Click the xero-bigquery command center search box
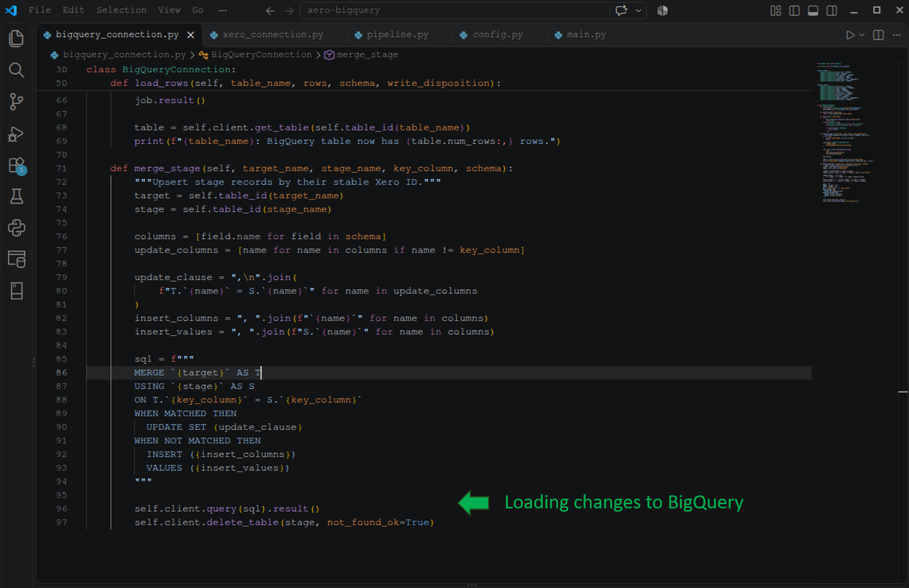Screen dimensions: 909x588 (x=455, y=10)
